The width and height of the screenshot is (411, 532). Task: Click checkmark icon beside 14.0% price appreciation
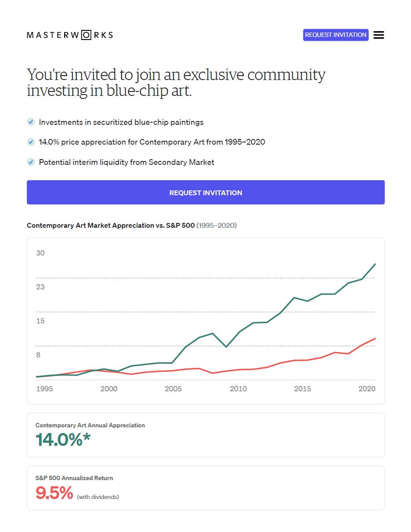pos(31,142)
